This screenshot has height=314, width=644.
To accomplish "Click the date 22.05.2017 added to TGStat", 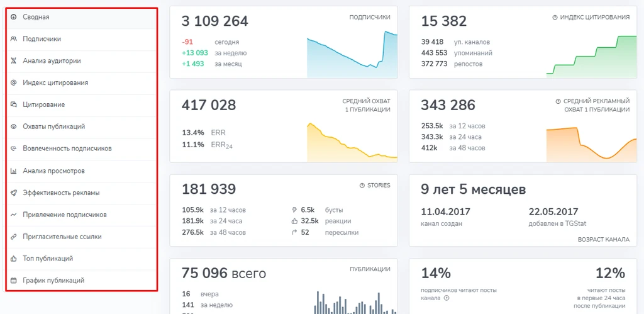I will pyautogui.click(x=553, y=211).
